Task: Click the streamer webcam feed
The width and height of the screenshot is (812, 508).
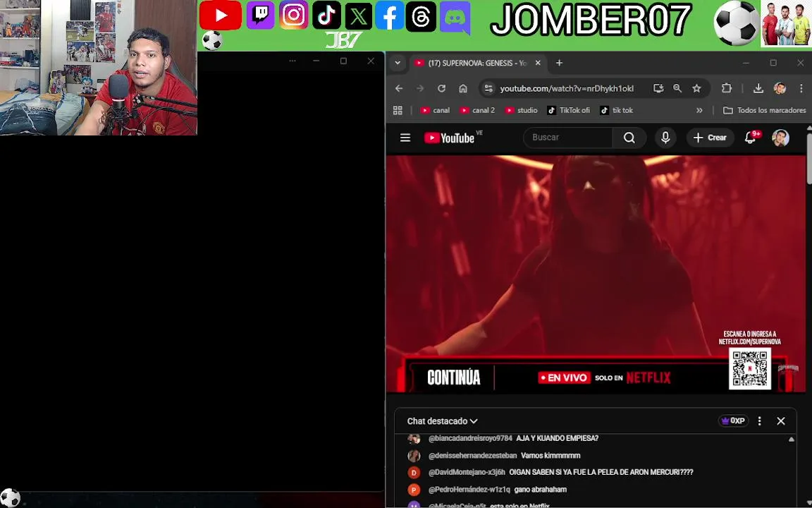Action: 99,68
